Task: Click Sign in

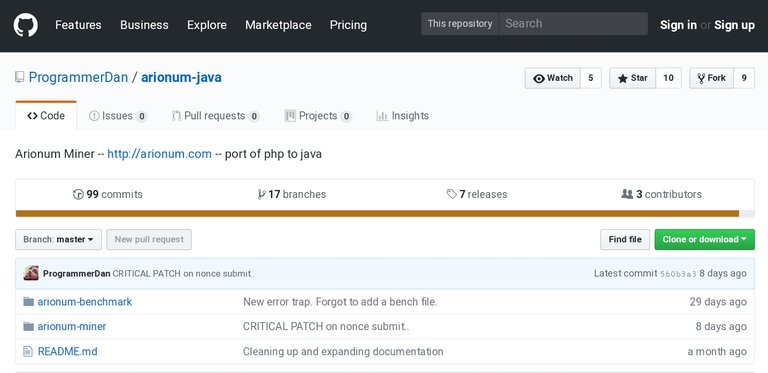Action: pos(678,25)
